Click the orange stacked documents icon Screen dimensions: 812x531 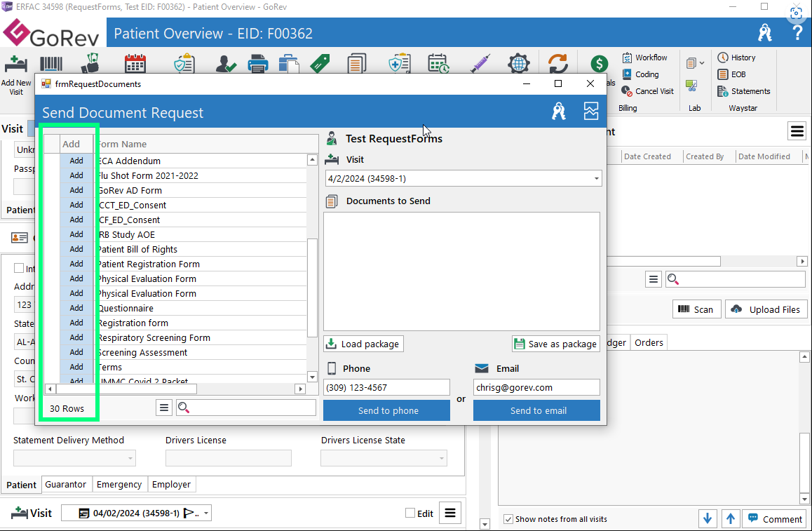point(357,64)
